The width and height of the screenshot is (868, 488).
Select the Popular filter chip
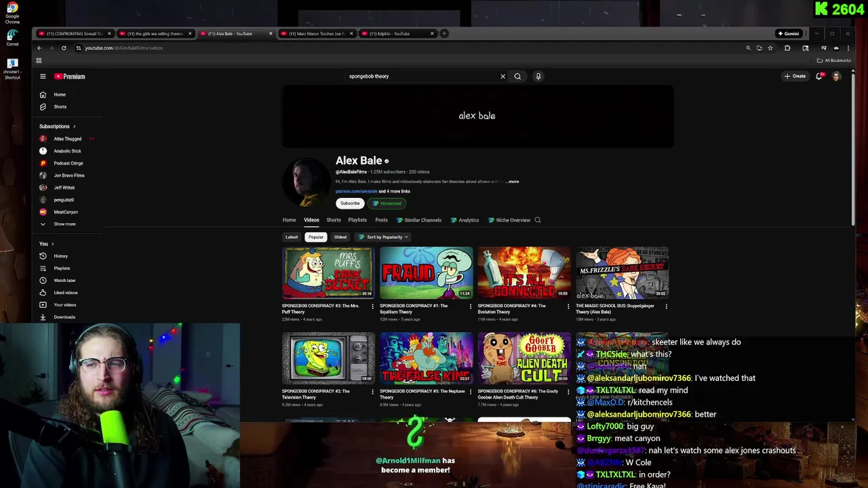click(316, 237)
